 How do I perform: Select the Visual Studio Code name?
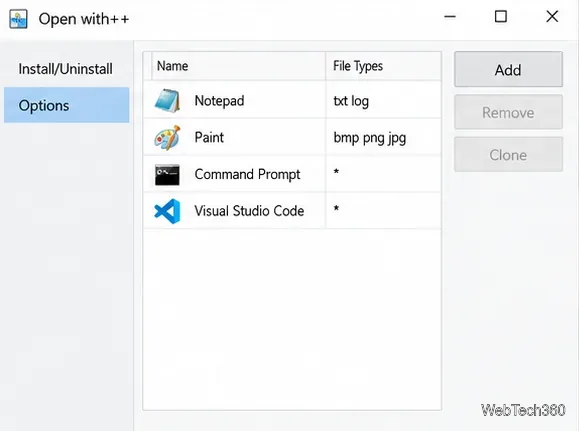click(249, 211)
